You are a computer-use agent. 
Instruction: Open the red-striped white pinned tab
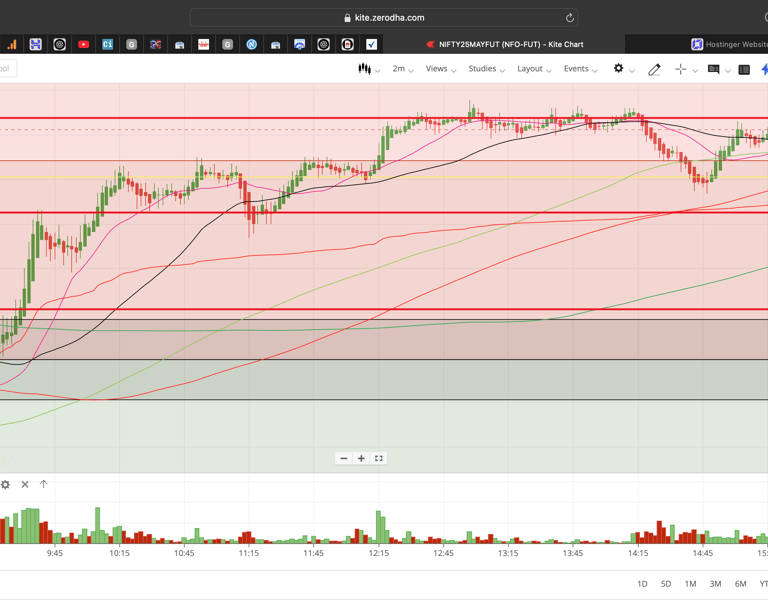(x=203, y=45)
